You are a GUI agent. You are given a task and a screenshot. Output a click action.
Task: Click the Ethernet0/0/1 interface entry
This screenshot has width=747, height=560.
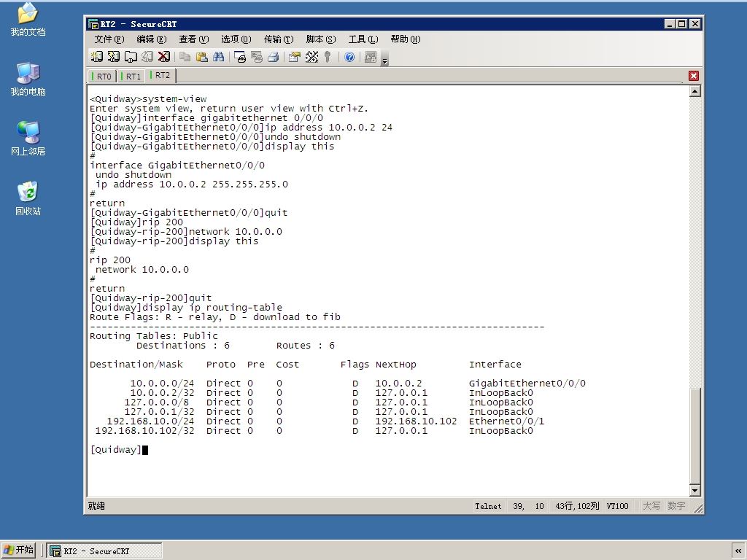tap(506, 421)
